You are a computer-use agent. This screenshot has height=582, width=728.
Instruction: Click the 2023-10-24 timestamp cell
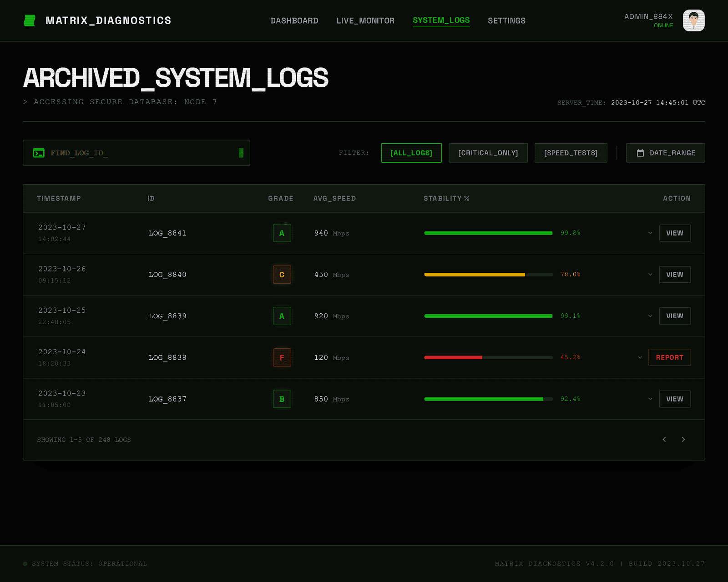point(62,357)
